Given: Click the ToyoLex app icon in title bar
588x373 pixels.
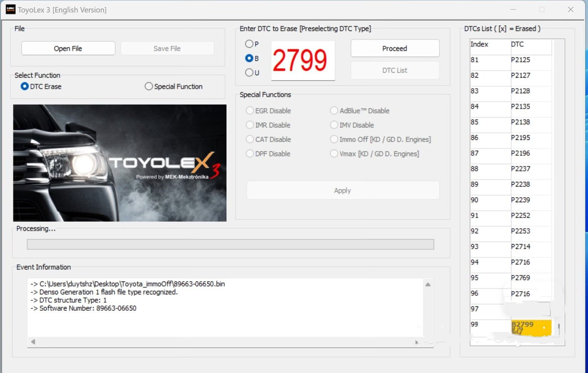Looking at the screenshot, I should click(x=11, y=10).
